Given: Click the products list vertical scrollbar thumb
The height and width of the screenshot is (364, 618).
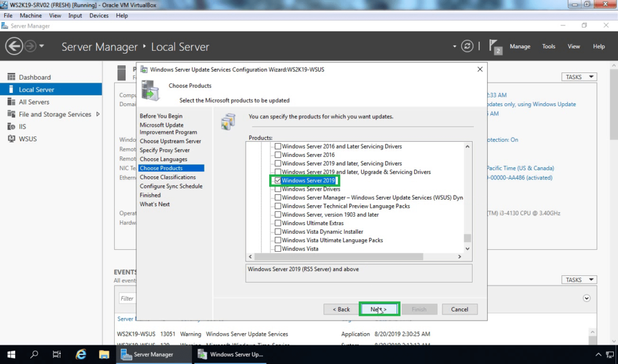Looking at the screenshot, I should pyautogui.click(x=468, y=238).
